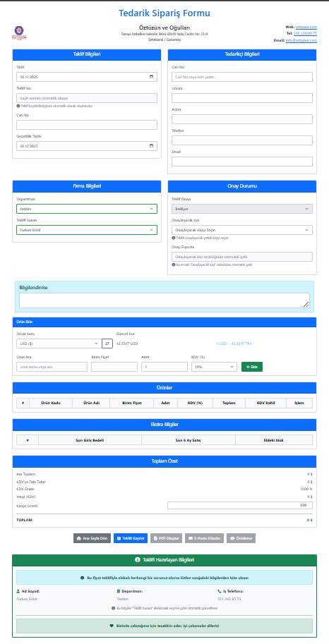The image size is (329, 644).
Task: Click the building icon next to Departman label
Action: pos(119,591)
